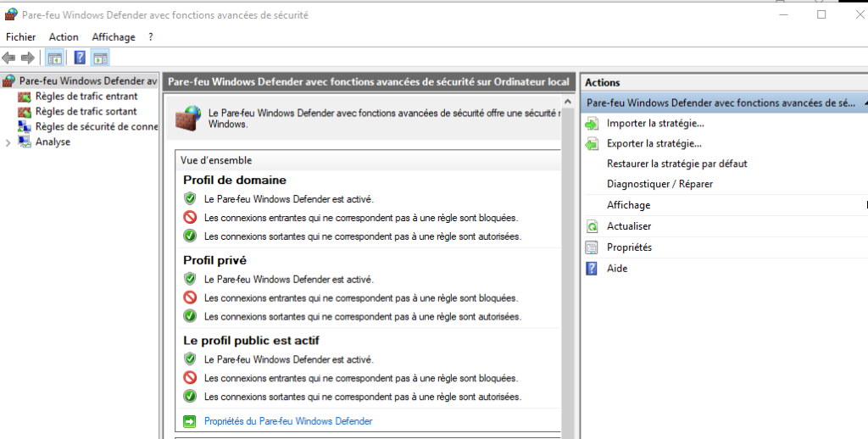This screenshot has height=439, width=868.
Task: Collapse the Actions section header arrow
Action: tap(865, 103)
